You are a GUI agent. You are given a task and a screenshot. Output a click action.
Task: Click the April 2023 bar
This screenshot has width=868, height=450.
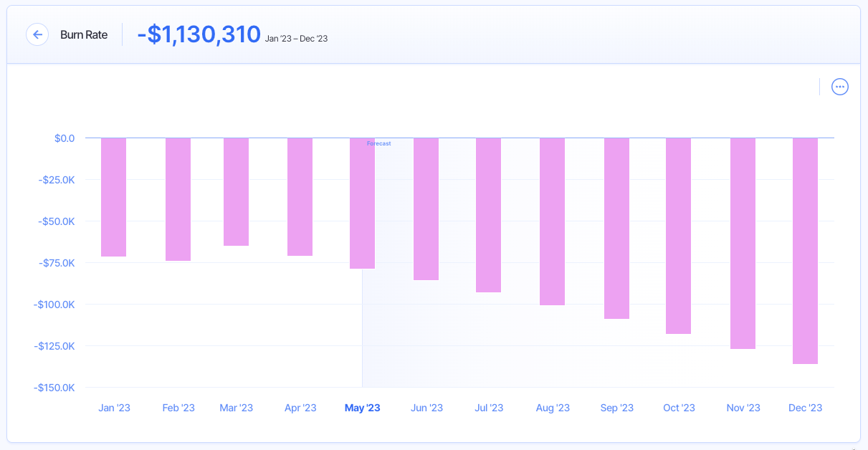(300, 197)
